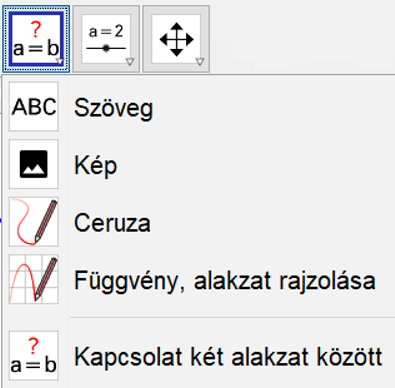
Task: Click the ABC text tool icon
Action: (x=34, y=107)
